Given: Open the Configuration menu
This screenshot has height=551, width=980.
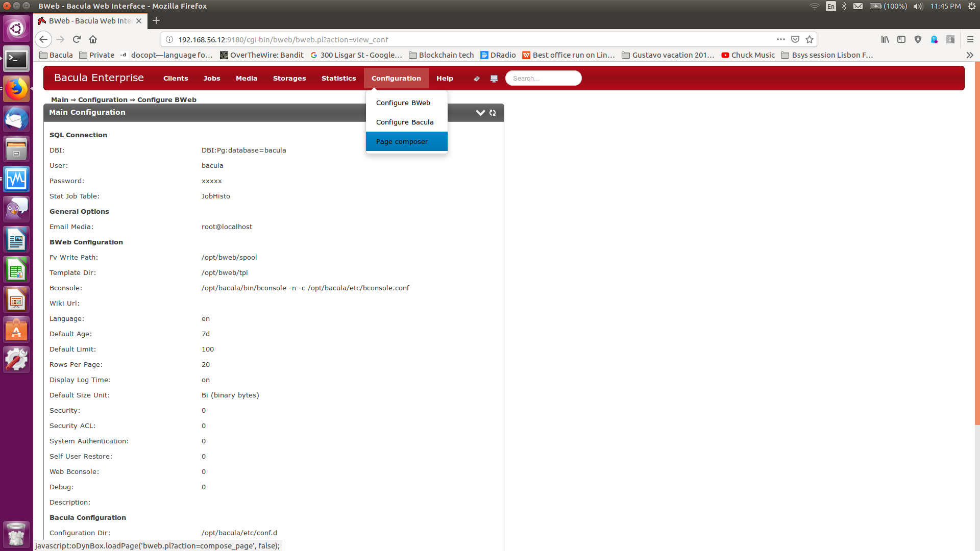Looking at the screenshot, I should point(396,78).
